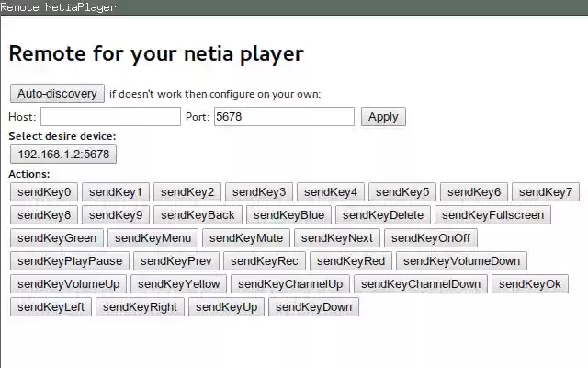The height and width of the screenshot is (368, 588).
Task: Change channel down via sendKeyChannelDown
Action: point(421,284)
